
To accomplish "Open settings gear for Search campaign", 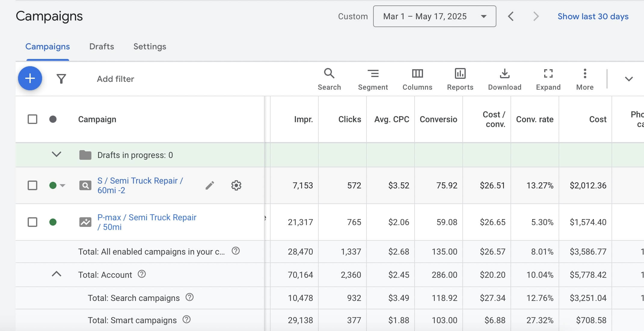I will pyautogui.click(x=236, y=185).
